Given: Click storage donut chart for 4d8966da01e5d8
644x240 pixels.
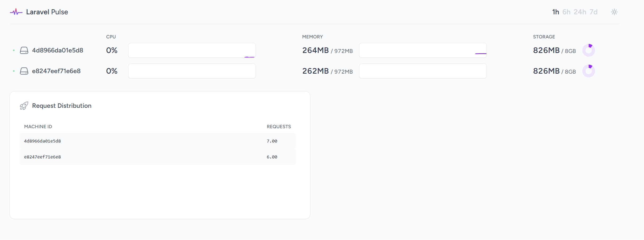Looking at the screenshot, I should 588,50.
